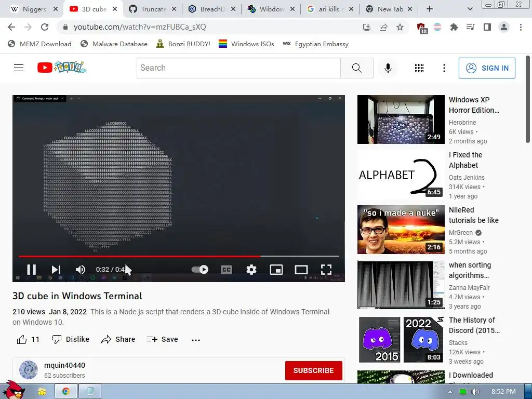The image size is (532, 399).
Task: Click share page icon in address bar
Action: (x=383, y=27)
